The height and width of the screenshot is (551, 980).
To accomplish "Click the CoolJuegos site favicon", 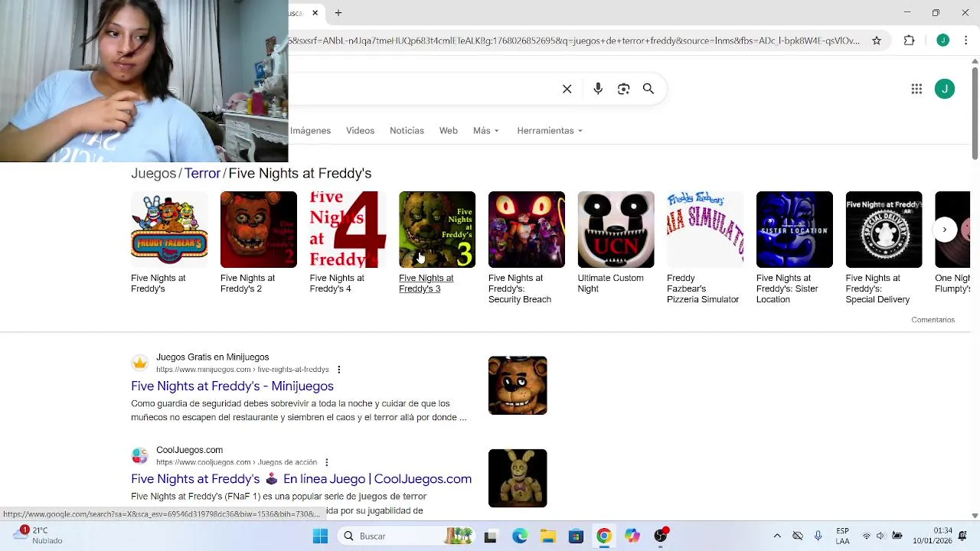I will tap(139, 455).
